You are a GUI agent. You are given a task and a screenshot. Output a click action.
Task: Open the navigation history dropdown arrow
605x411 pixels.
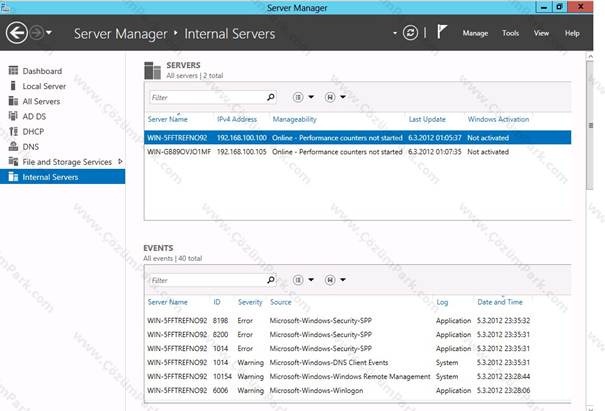49,33
